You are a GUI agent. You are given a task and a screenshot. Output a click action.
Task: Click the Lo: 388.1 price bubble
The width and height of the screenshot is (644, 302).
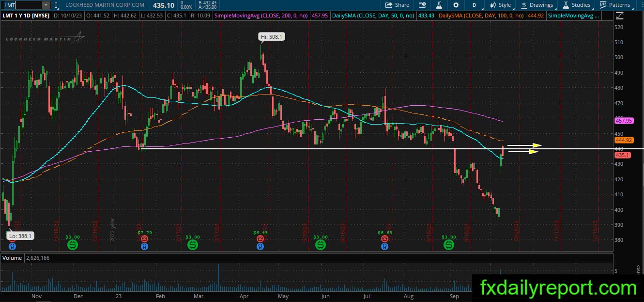tap(19, 236)
